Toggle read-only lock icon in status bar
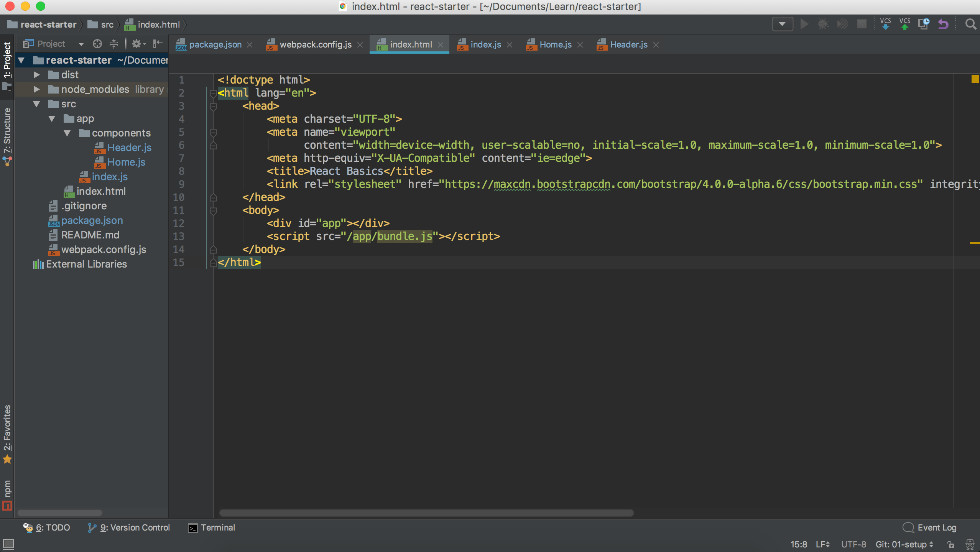Viewport: 980px width, 552px height. click(951, 544)
